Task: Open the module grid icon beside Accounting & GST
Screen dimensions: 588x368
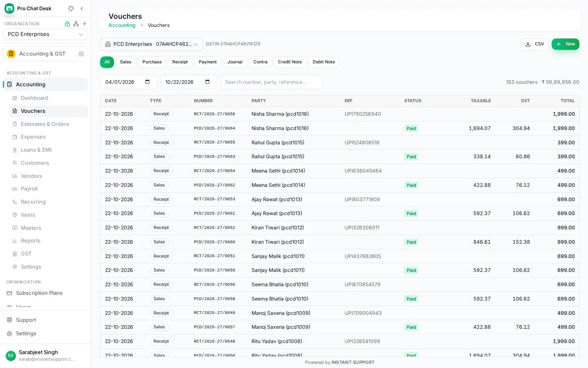Action: [x=81, y=54]
